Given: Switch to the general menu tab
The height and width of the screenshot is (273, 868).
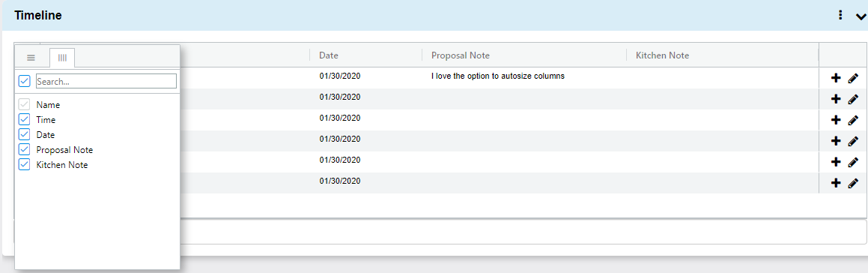Looking at the screenshot, I should (x=31, y=58).
